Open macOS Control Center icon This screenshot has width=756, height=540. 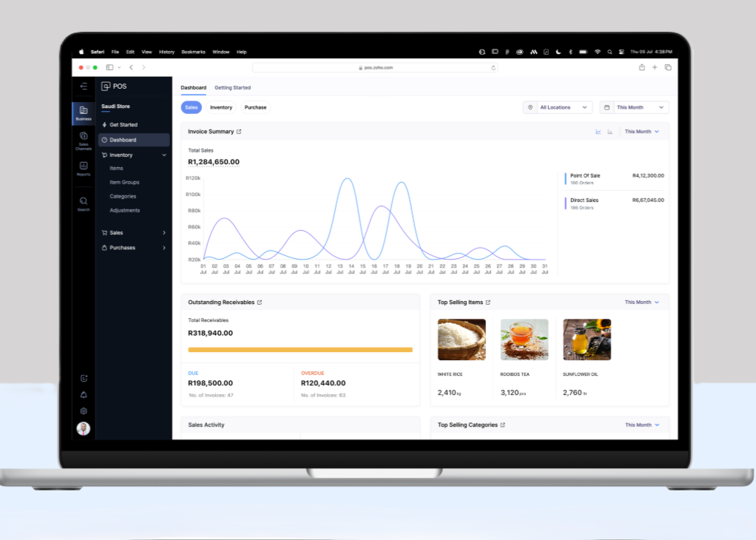[621, 52]
